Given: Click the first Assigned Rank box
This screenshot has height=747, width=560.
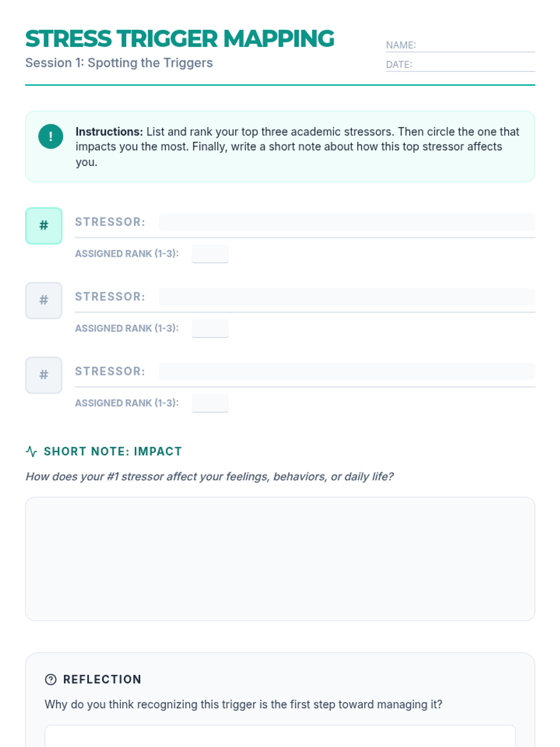Looking at the screenshot, I should click(x=210, y=254).
